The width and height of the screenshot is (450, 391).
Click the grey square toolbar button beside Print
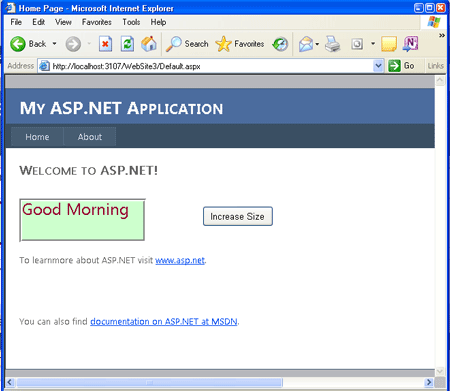point(357,44)
